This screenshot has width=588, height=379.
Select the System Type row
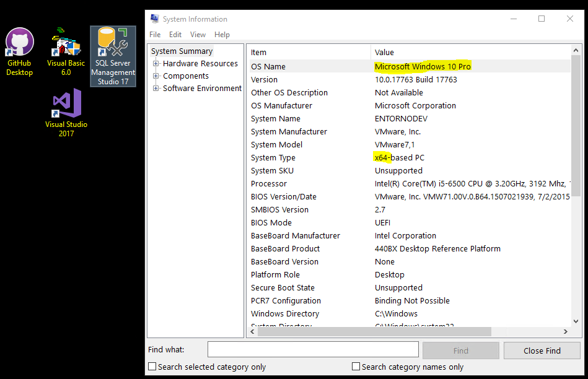coord(410,157)
